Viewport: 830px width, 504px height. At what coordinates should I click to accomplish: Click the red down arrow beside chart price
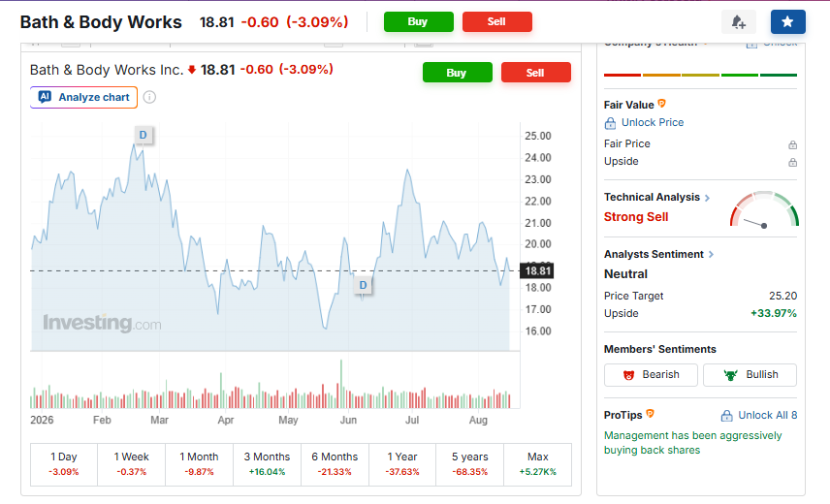click(192, 70)
